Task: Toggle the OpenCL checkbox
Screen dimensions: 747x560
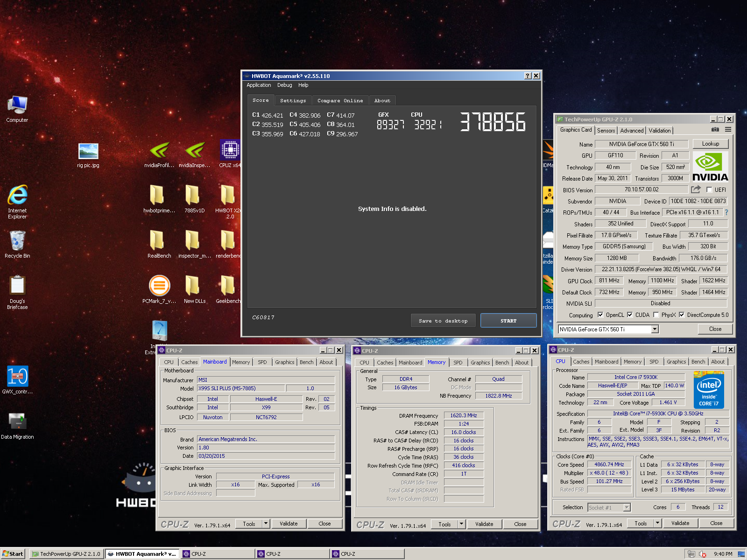Action: click(x=600, y=315)
